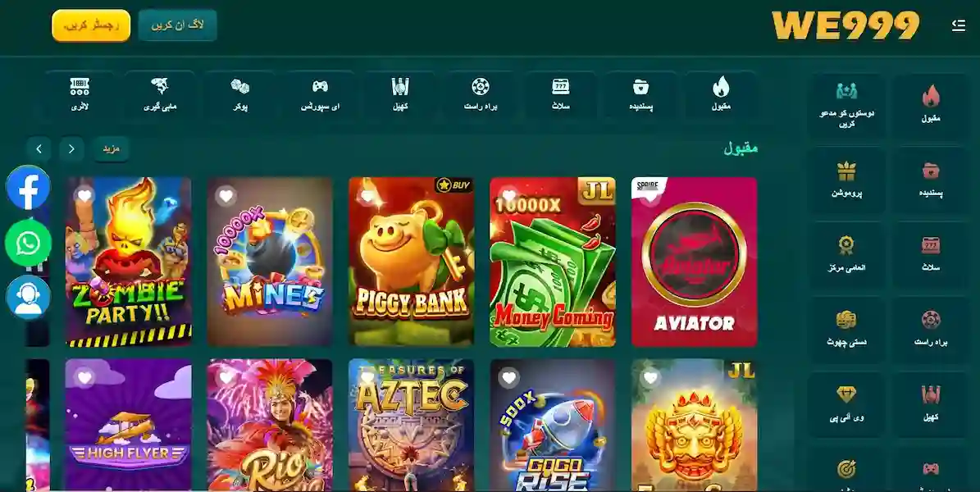Viewport: 980px width, 492px height.
Task: Click the More (مزید) button
Action: 112,149
